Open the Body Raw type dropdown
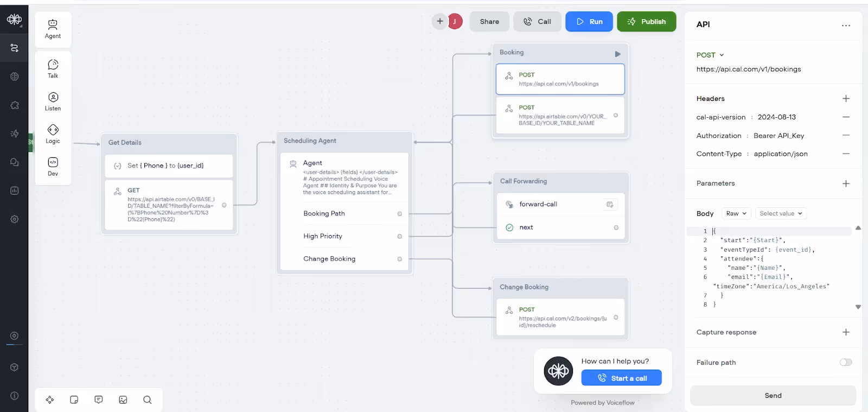 pos(736,214)
